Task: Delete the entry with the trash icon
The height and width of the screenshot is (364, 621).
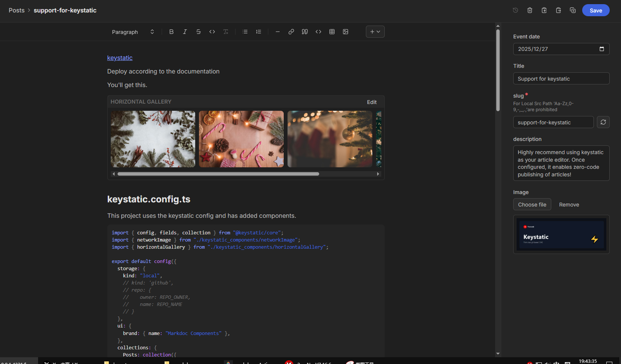Action: point(530,10)
